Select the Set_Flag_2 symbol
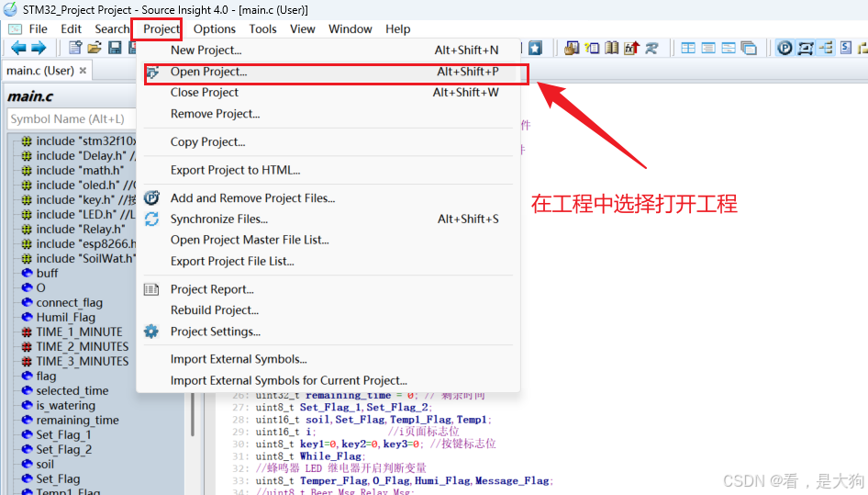 (x=57, y=449)
